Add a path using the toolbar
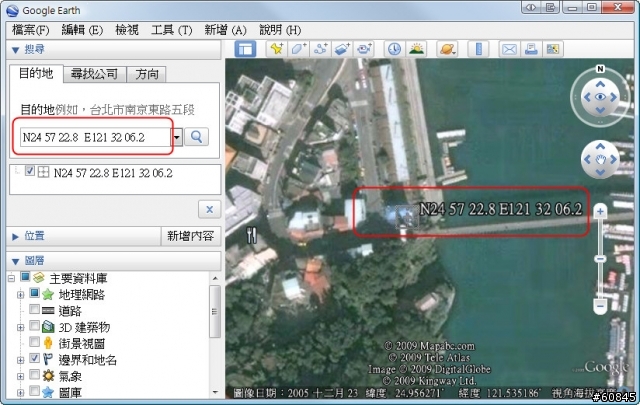640x405 pixels. pos(321,49)
